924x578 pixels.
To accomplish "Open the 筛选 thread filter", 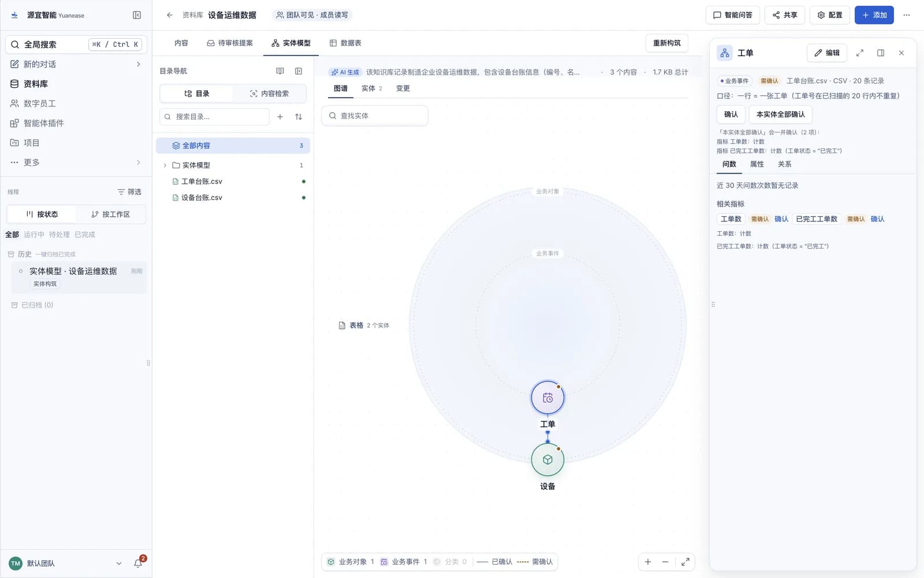I will [x=129, y=192].
